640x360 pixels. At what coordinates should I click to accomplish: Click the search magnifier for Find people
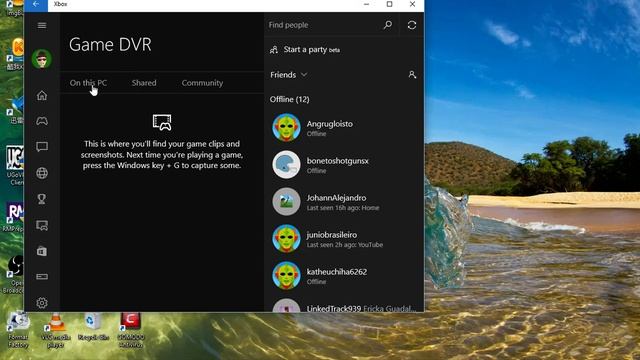pos(388,25)
